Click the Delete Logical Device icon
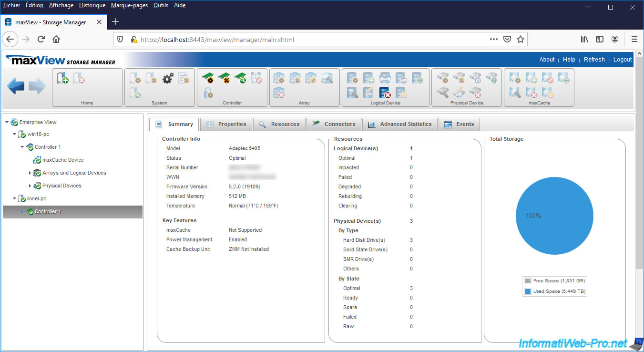The height and width of the screenshot is (352, 644). coord(385,93)
